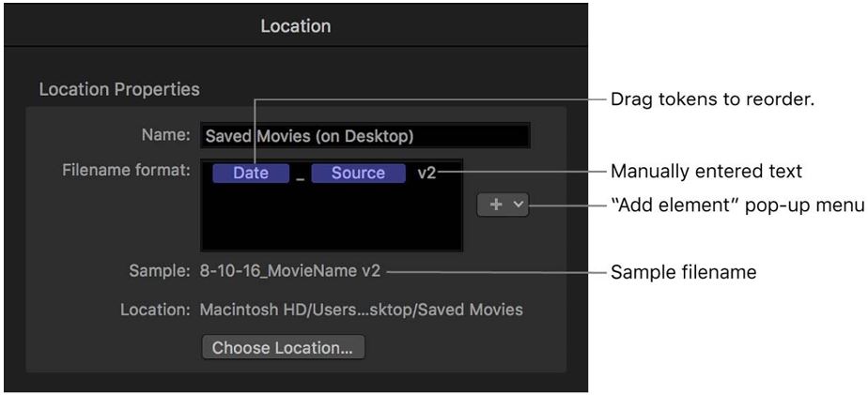The image size is (868, 395).
Task: Click the Location: label above Choose Location
Action: [x=155, y=310]
